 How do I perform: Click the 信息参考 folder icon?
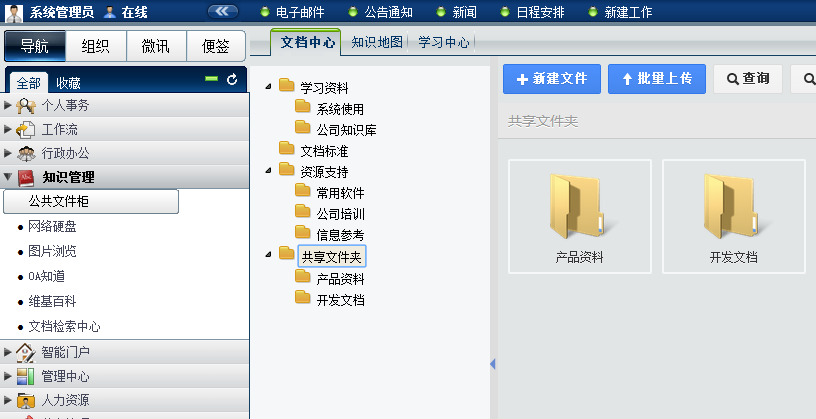tap(303, 233)
